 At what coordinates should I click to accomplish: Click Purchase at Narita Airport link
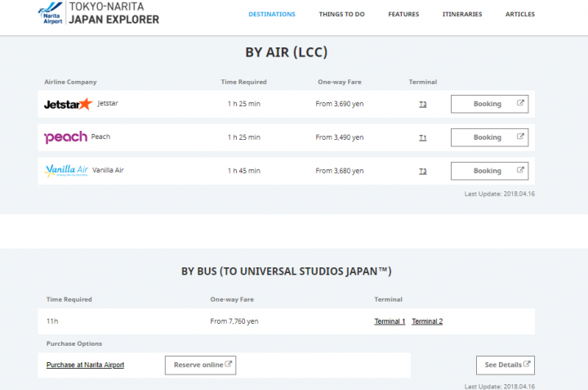(85, 365)
